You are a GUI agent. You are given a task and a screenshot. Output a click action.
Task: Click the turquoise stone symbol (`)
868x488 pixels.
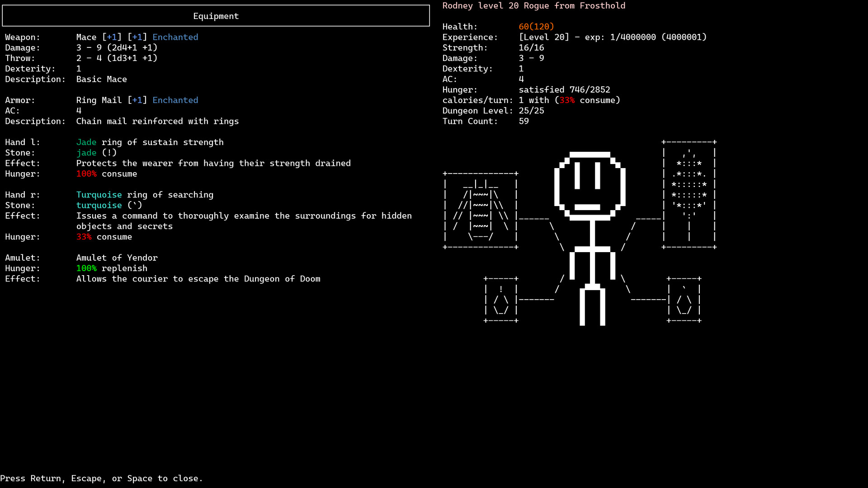click(x=134, y=205)
